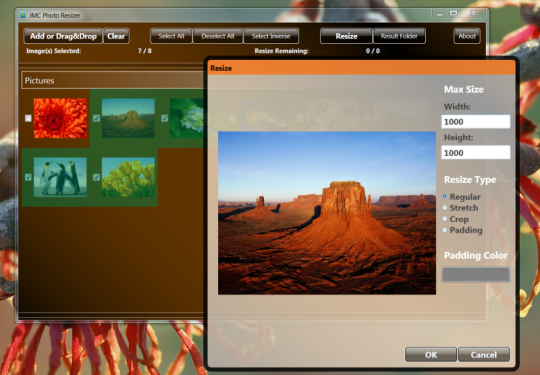Select the penguins thumbnail
This screenshot has width=540, height=375.
(x=60, y=177)
